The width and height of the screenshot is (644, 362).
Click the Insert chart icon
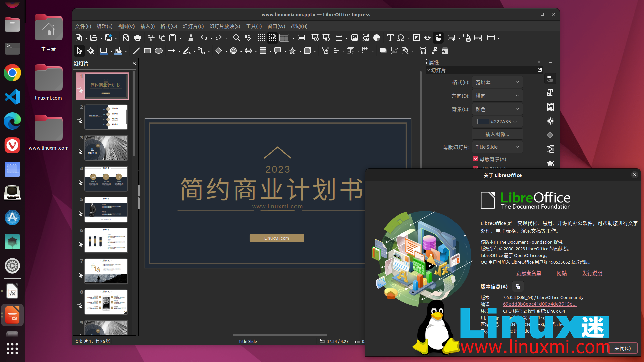(377, 38)
